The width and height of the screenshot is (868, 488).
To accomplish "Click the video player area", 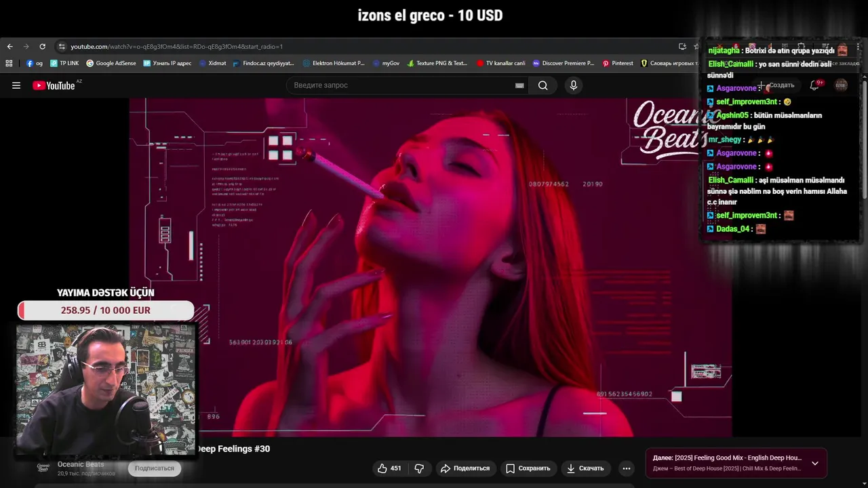I will pyautogui.click(x=431, y=268).
